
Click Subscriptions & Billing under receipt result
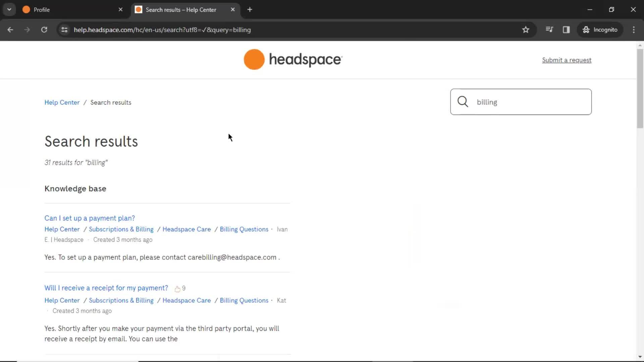[121, 300]
